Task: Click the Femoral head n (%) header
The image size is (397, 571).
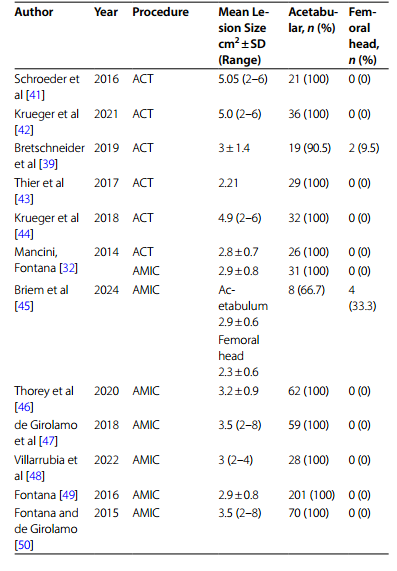Action: (x=364, y=36)
